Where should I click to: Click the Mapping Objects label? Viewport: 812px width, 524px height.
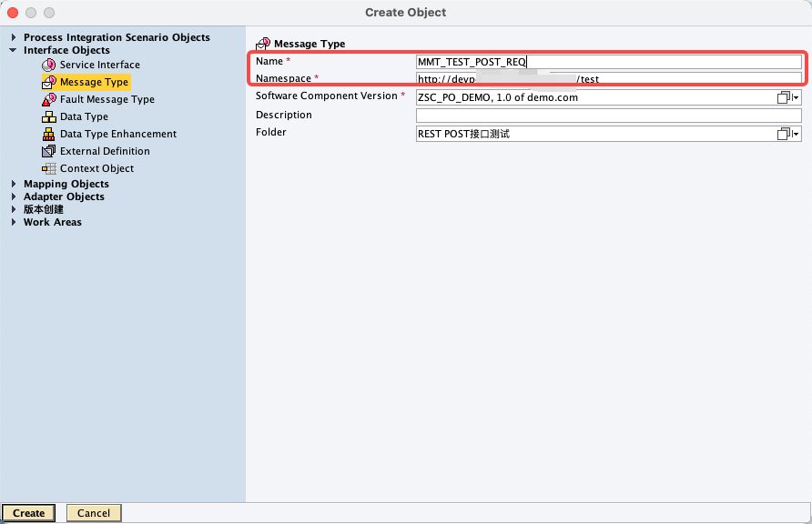[x=66, y=184]
